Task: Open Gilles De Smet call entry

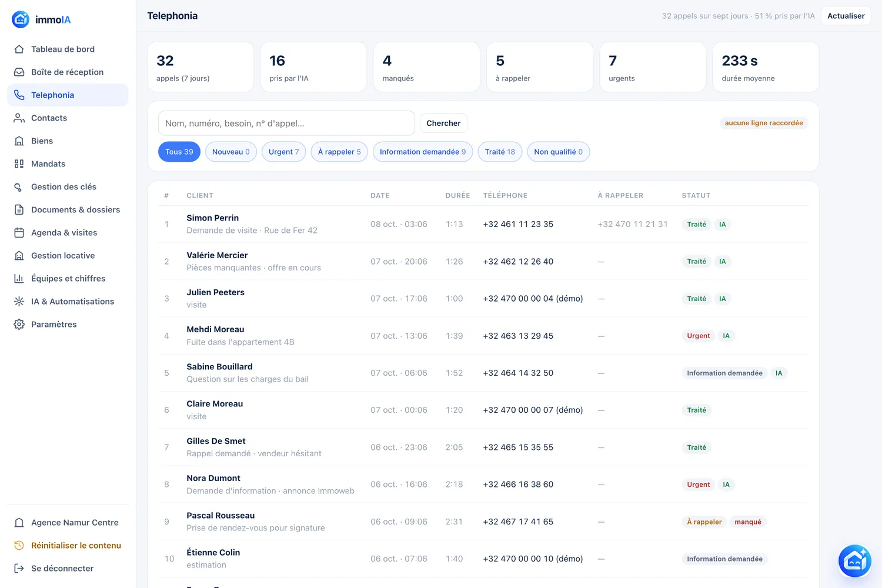Action: (483, 447)
